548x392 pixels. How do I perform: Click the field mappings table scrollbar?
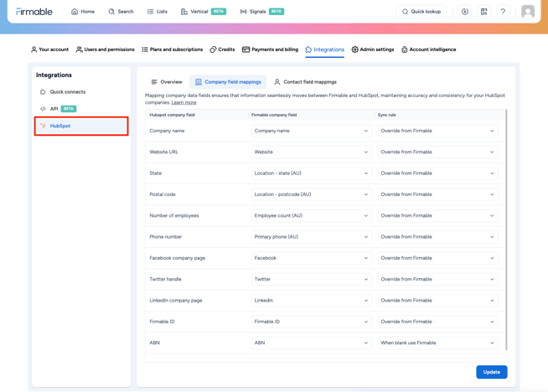click(x=506, y=230)
